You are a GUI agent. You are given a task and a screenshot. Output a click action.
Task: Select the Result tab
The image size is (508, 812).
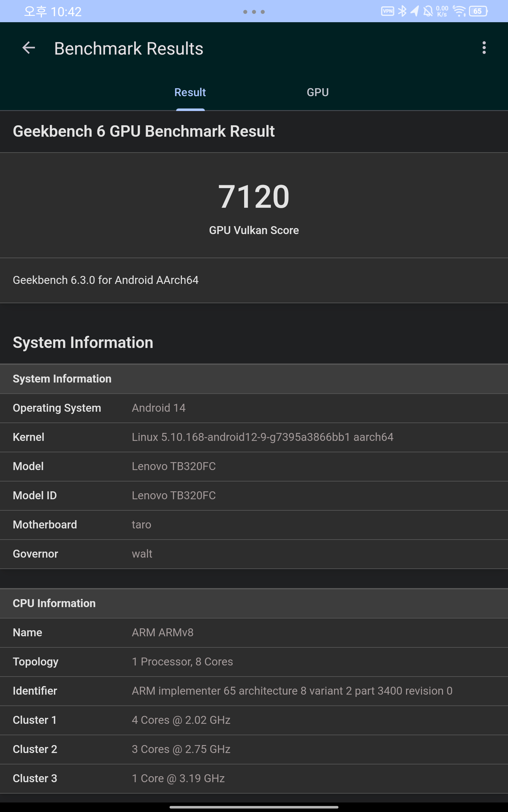(x=190, y=92)
